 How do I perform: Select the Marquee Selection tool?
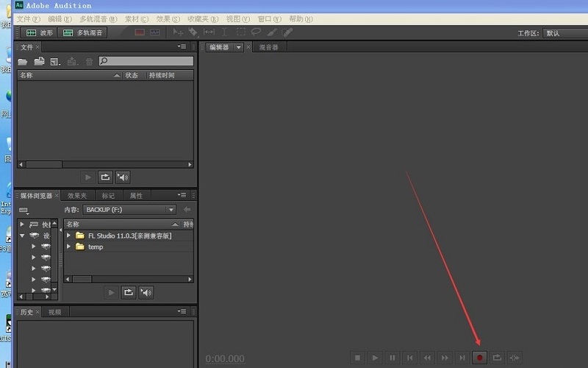pos(241,32)
